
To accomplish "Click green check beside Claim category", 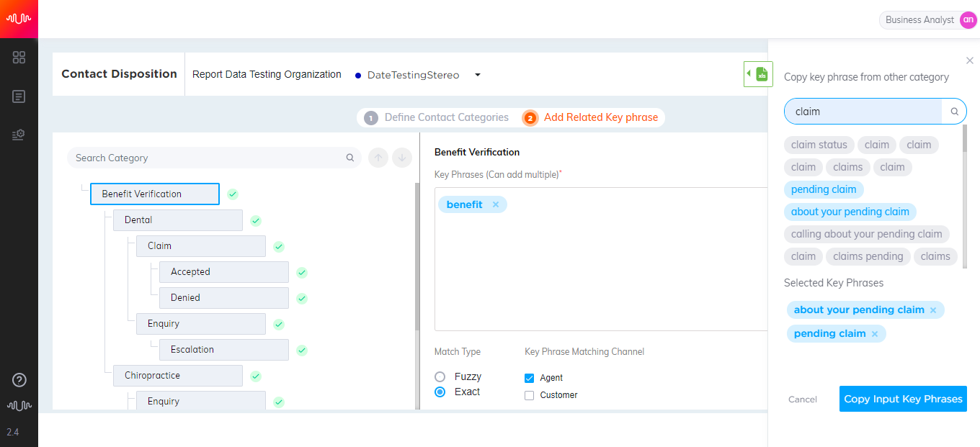I will click(279, 246).
